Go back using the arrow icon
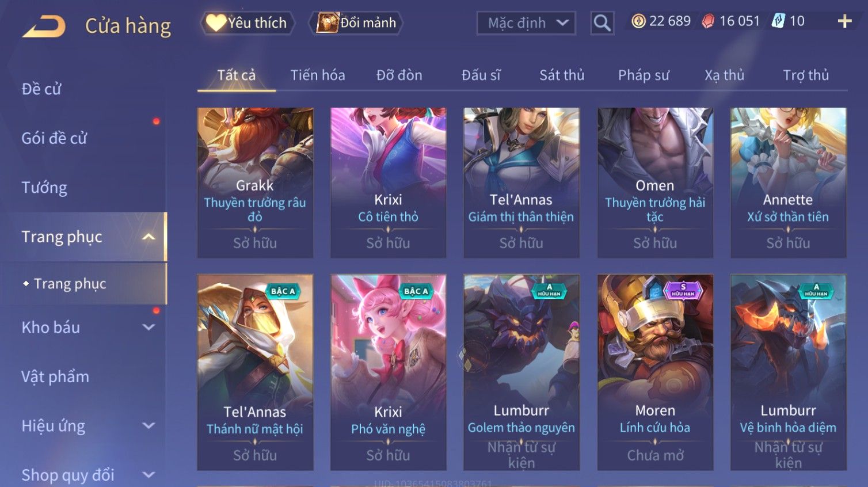 point(44,26)
